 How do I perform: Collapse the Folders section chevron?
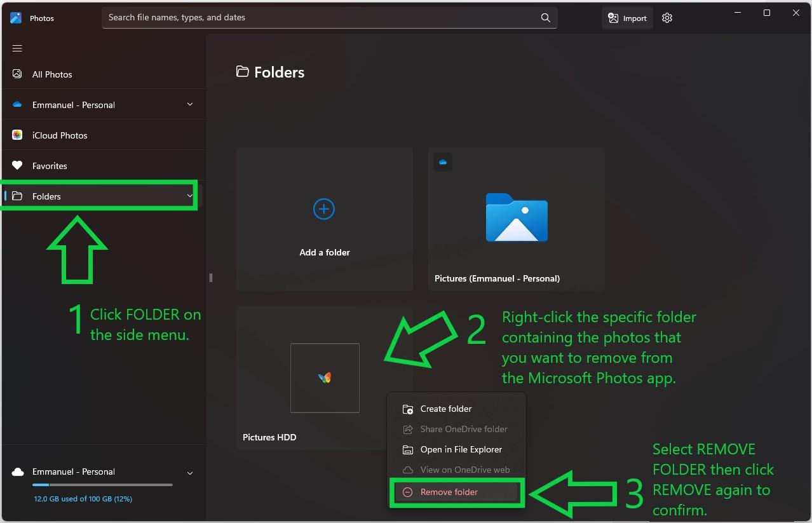pos(190,196)
